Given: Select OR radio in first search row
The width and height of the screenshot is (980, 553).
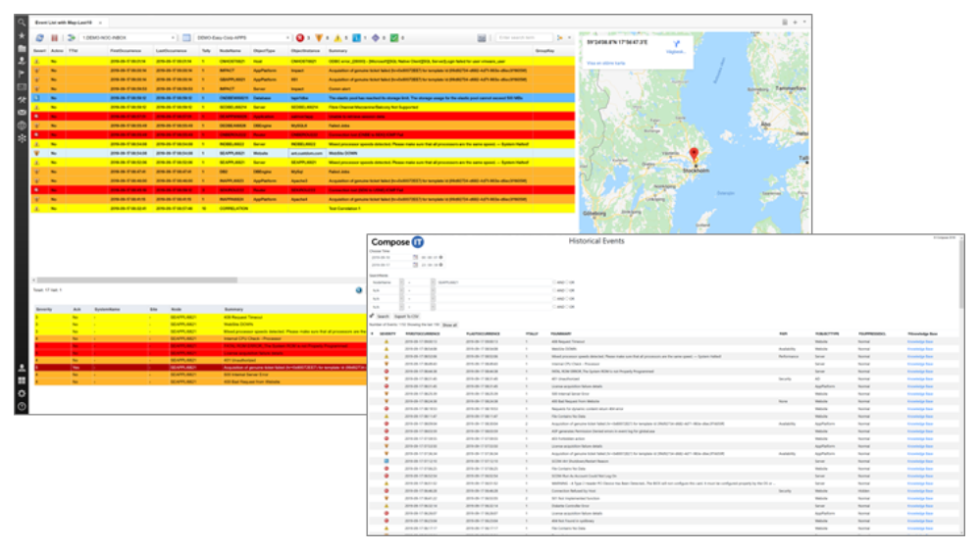Looking at the screenshot, I should (568, 282).
